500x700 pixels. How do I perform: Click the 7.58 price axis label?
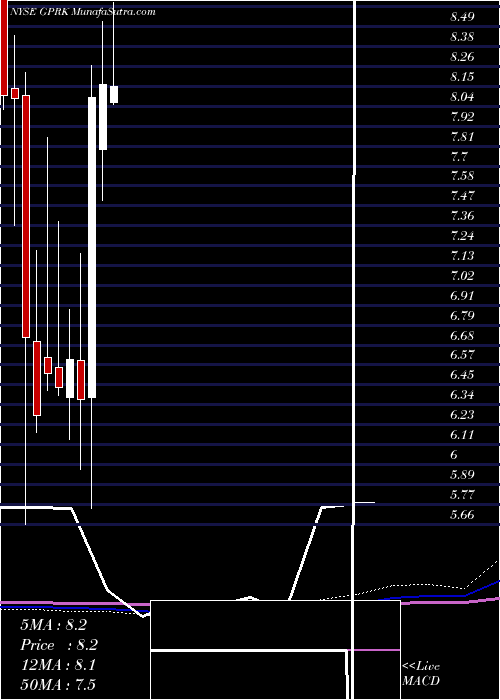click(462, 175)
